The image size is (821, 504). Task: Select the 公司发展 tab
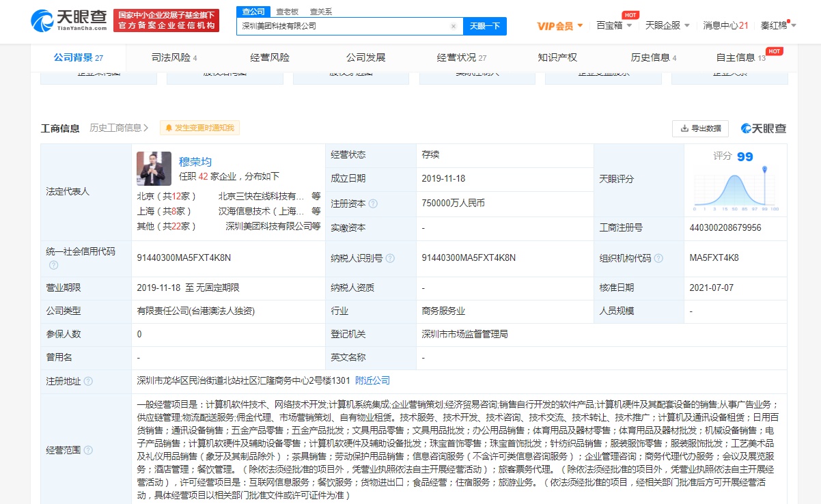coord(365,57)
